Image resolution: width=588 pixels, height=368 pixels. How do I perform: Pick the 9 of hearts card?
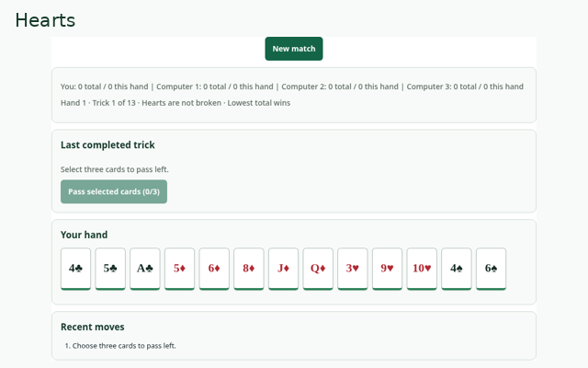[387, 269]
